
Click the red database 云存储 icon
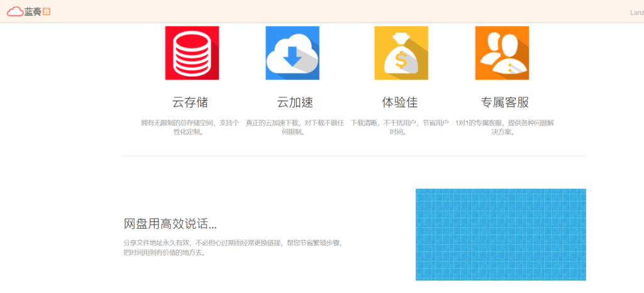click(x=192, y=53)
